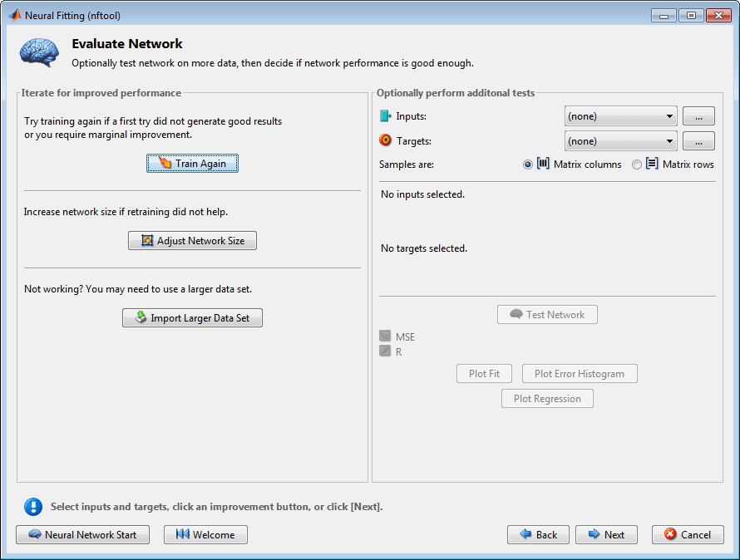The image size is (740, 560).
Task: Click the blue information alert icon
Action: click(33, 507)
